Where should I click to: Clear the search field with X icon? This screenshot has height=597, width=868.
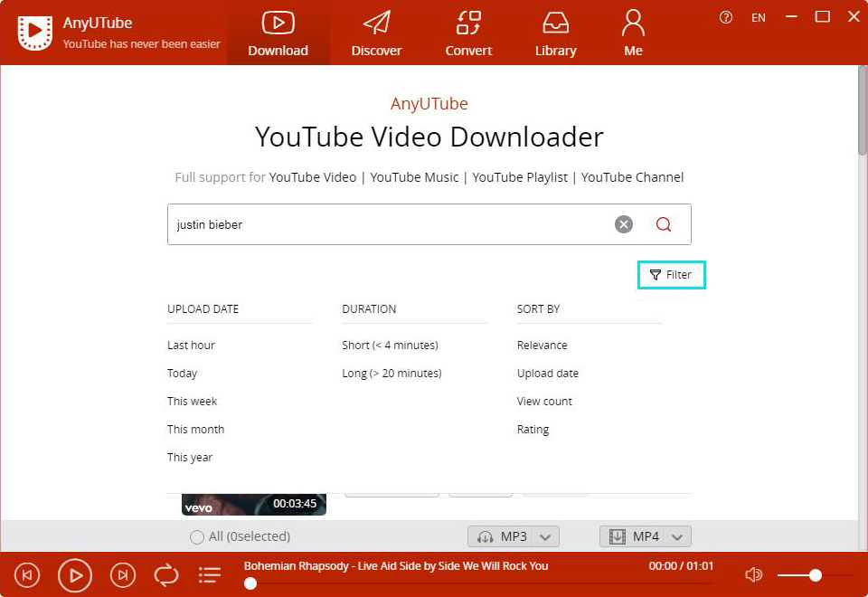pyautogui.click(x=623, y=224)
